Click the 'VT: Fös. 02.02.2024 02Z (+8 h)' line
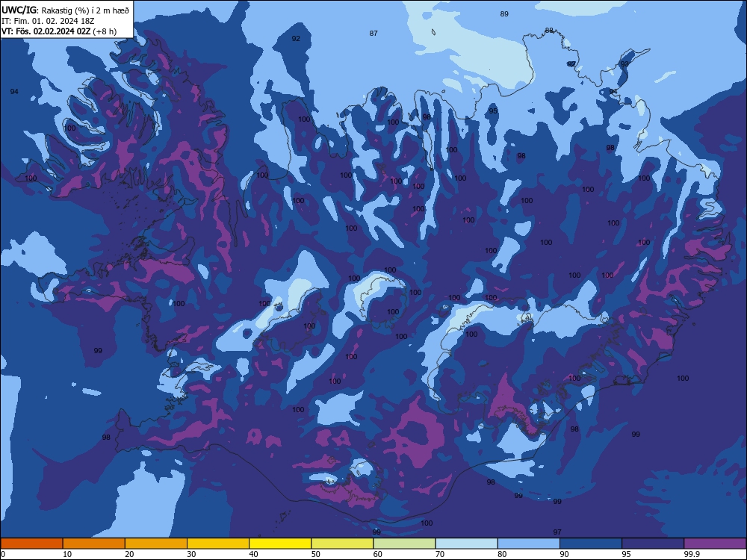Image resolution: width=747 pixels, height=560 pixels. pos(58,31)
